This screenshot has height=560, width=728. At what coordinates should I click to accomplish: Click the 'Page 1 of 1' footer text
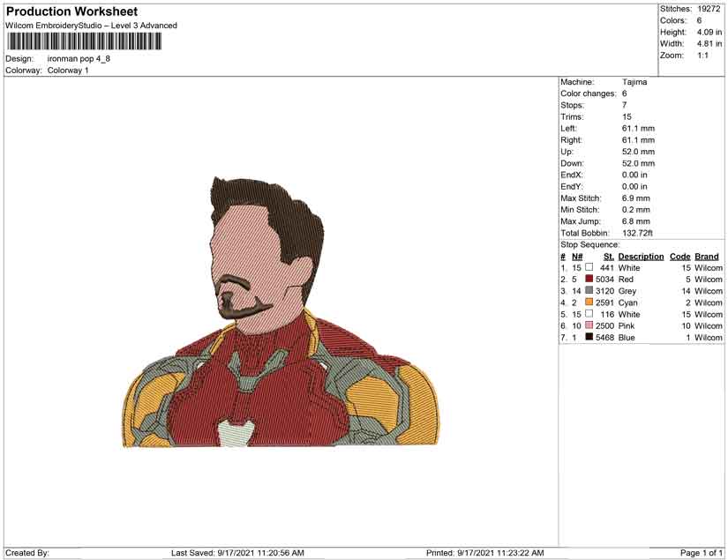coord(701,553)
